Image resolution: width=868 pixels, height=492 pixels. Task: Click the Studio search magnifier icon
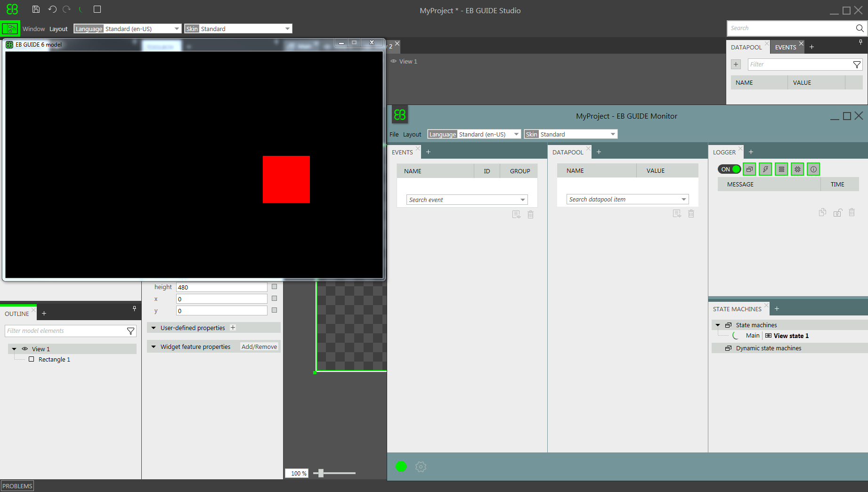[x=860, y=28]
